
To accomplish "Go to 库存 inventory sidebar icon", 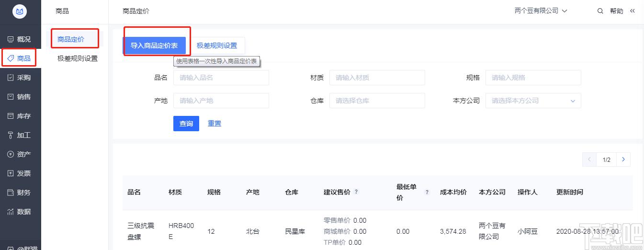I will tap(11, 116).
